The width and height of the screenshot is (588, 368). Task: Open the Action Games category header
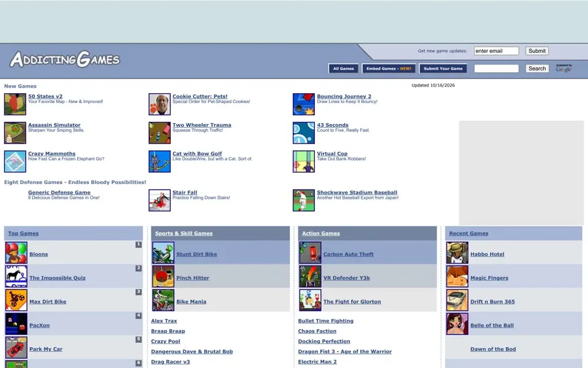[x=321, y=233]
